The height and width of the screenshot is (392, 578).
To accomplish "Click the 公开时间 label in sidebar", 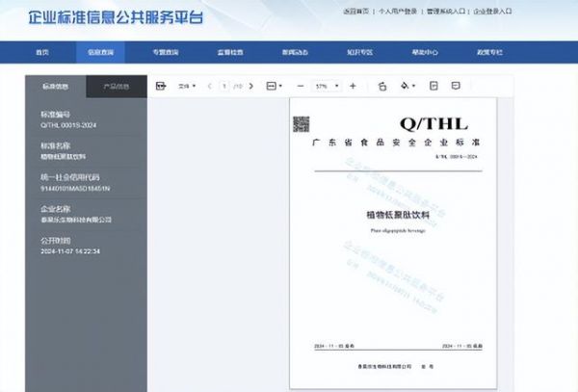I will [55, 241].
